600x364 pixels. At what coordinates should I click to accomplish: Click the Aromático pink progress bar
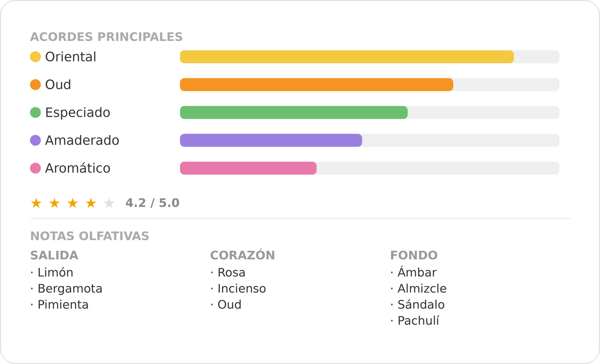coord(369,168)
